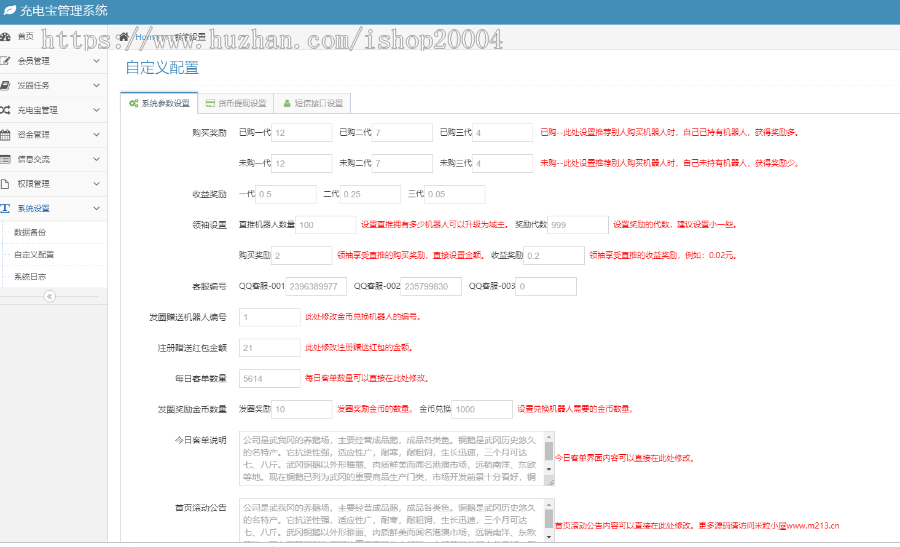The height and width of the screenshot is (547, 900).
Task: Click the 已购一代 input field
Action: (x=302, y=133)
